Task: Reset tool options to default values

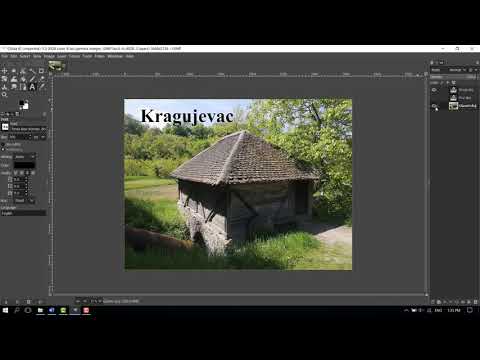Action: [40, 302]
